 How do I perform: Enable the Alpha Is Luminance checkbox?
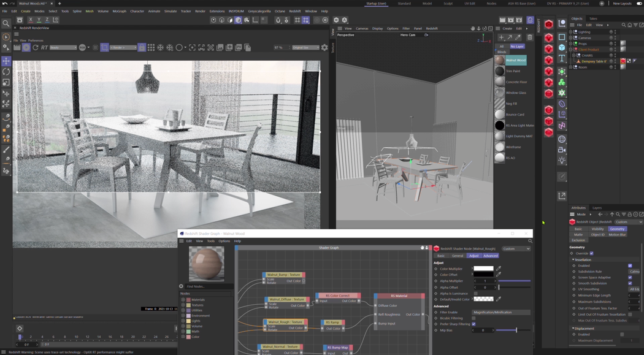tap(476, 294)
